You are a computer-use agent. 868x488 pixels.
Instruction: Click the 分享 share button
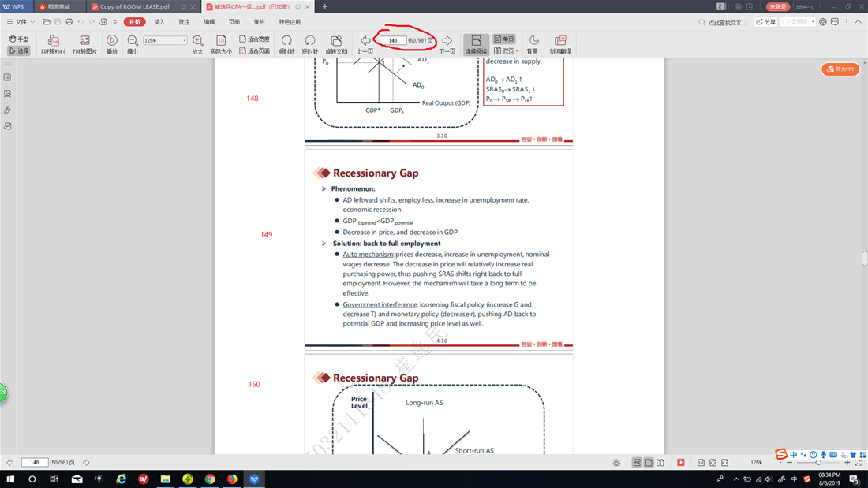(x=766, y=22)
